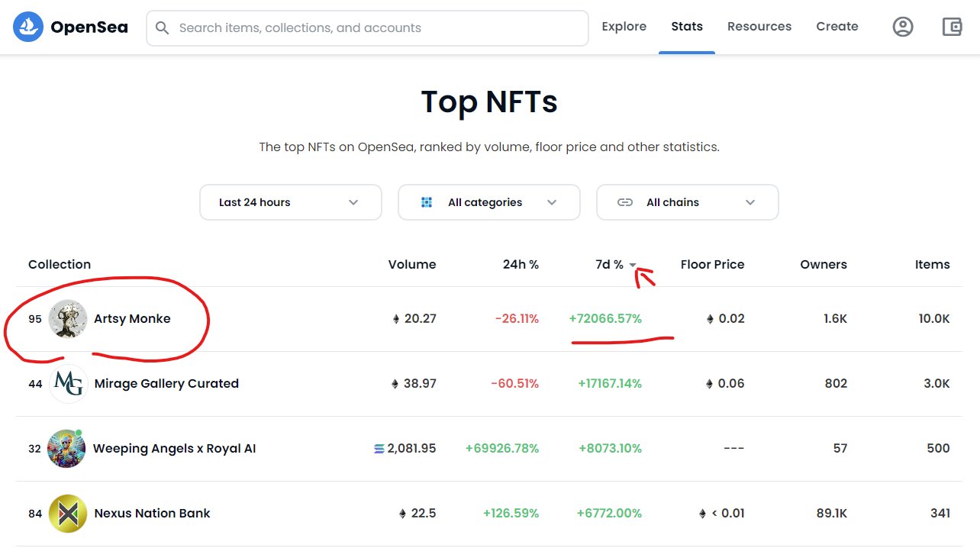Screen dimensions: 980x548
Task: Open the Weeping Angels x Royal AI name
Action: click(174, 449)
